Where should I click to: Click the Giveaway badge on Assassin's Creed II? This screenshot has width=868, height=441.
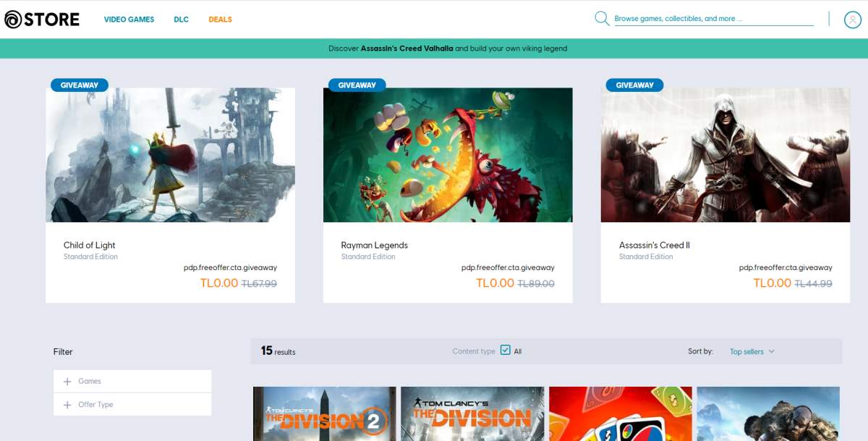pos(635,85)
